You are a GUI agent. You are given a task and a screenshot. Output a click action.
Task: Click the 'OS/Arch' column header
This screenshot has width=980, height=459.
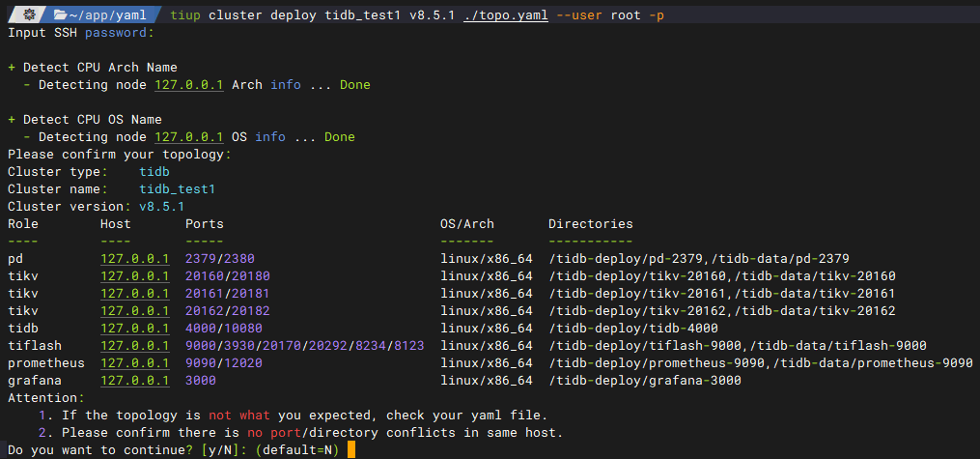(467, 224)
